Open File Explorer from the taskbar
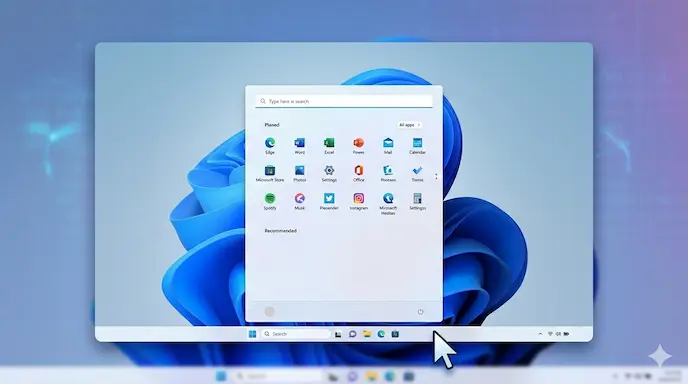Viewport: 688px width, 384px height. (367, 334)
